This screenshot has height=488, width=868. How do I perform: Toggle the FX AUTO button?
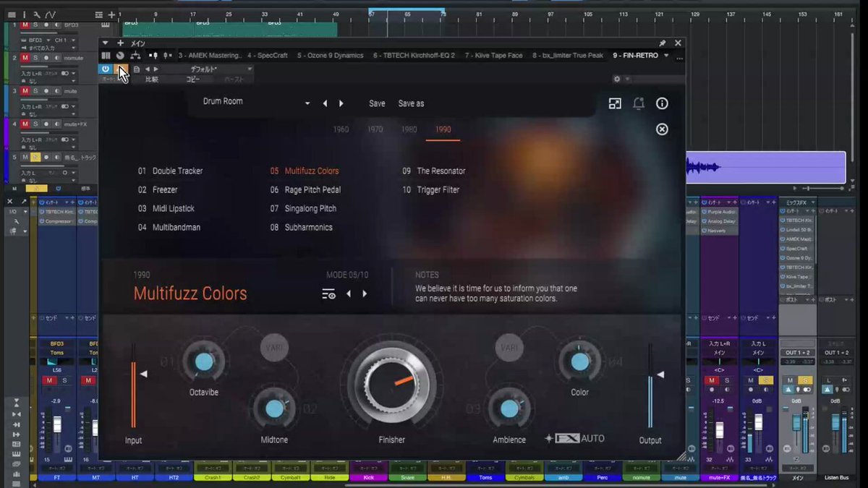(x=576, y=438)
